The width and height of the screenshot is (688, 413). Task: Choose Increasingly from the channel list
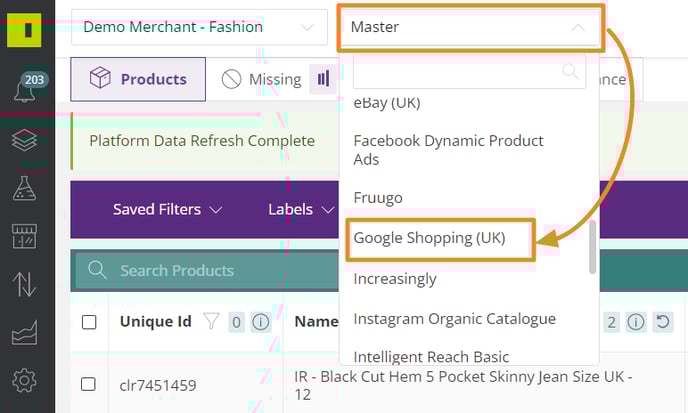(x=395, y=279)
